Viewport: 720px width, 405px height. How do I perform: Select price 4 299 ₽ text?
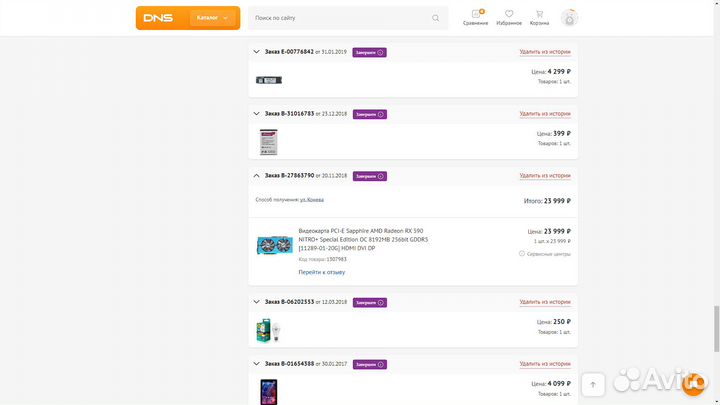pos(559,72)
